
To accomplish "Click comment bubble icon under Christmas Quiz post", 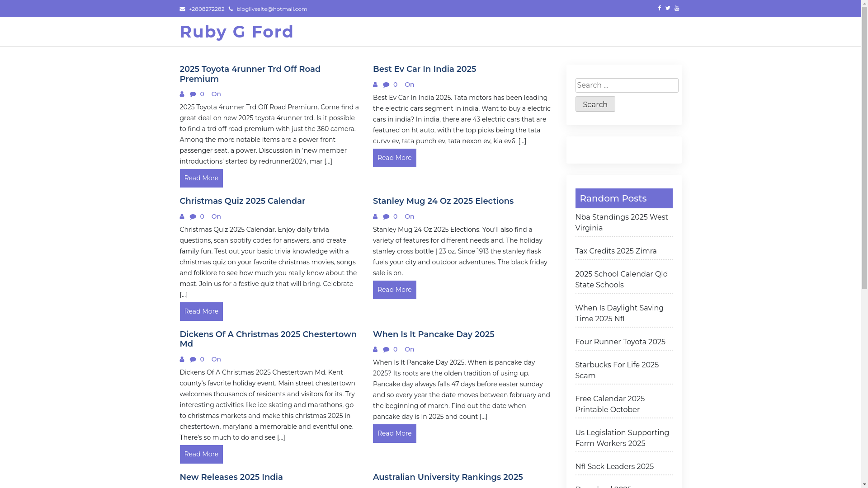I will tap(193, 217).
